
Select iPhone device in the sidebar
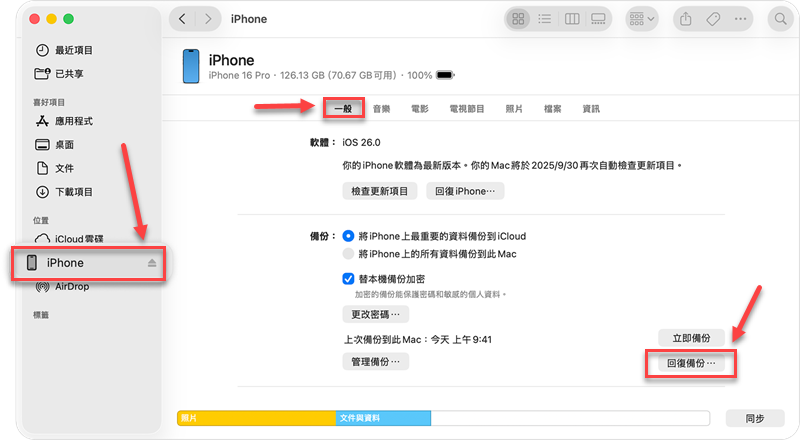(88, 263)
